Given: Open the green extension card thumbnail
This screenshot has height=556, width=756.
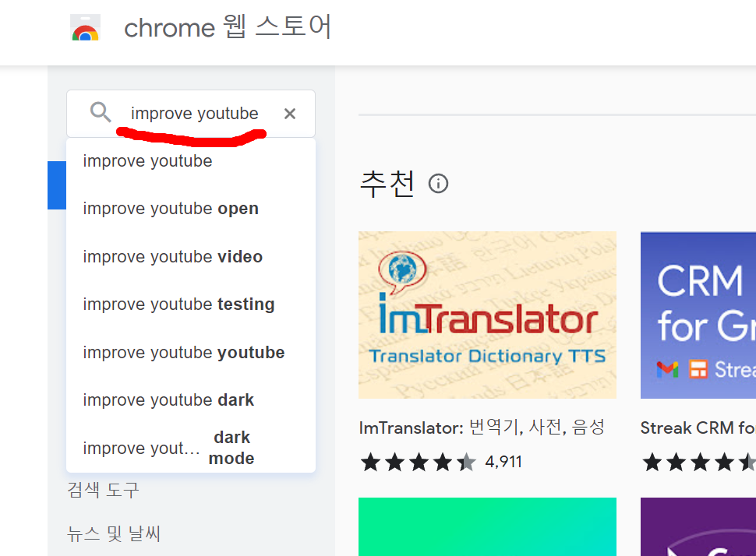Looking at the screenshot, I should [487, 526].
